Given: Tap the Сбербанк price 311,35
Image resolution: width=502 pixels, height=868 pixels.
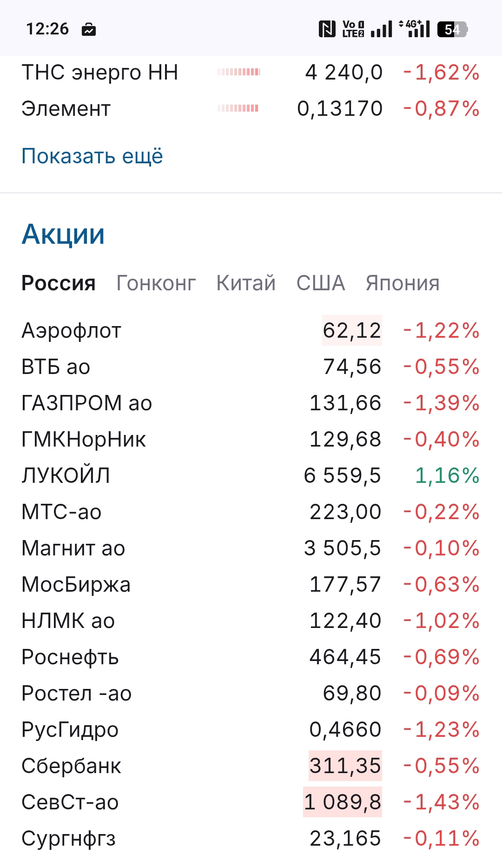Looking at the screenshot, I should (x=345, y=766).
